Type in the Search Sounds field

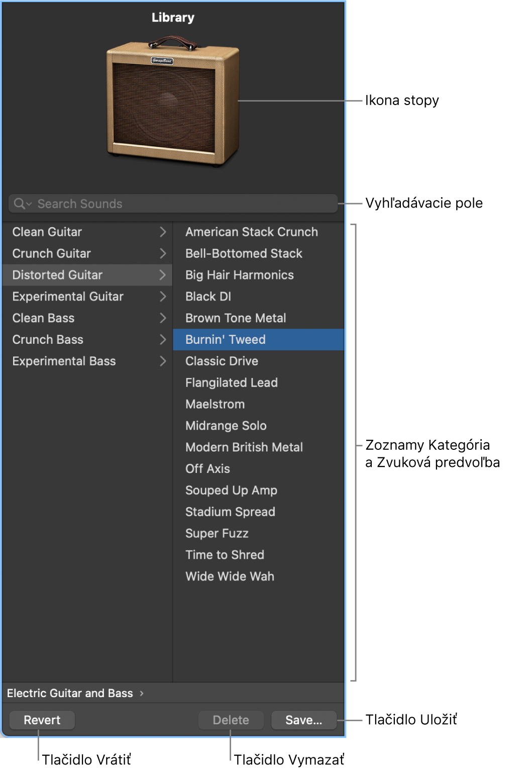[181, 204]
